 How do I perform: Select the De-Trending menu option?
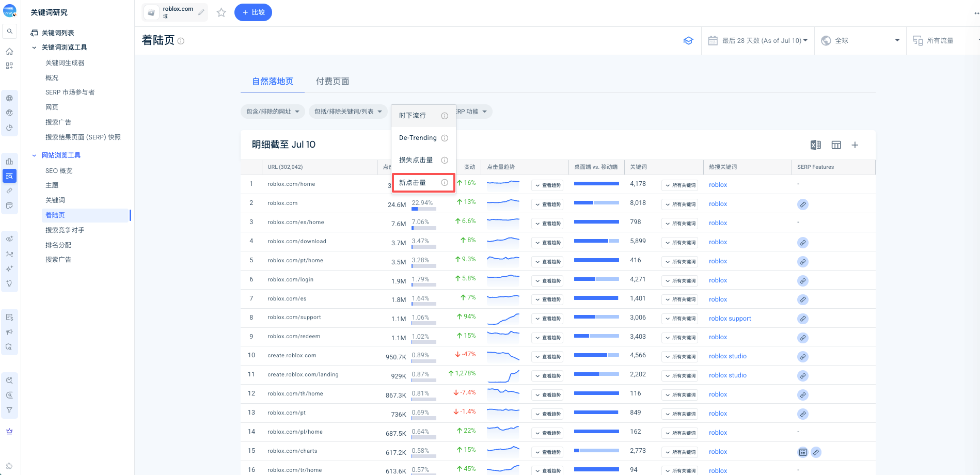point(423,138)
